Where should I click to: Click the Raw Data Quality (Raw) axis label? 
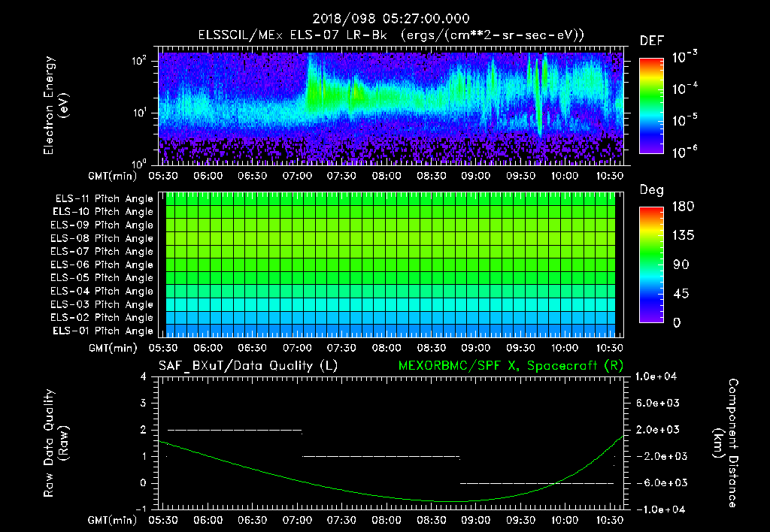pos(56,443)
